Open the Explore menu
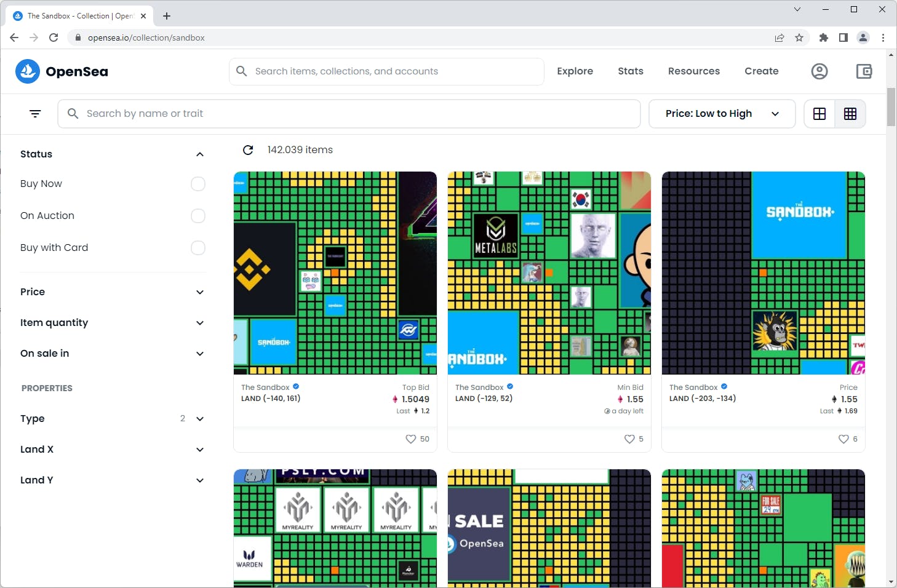 point(575,71)
